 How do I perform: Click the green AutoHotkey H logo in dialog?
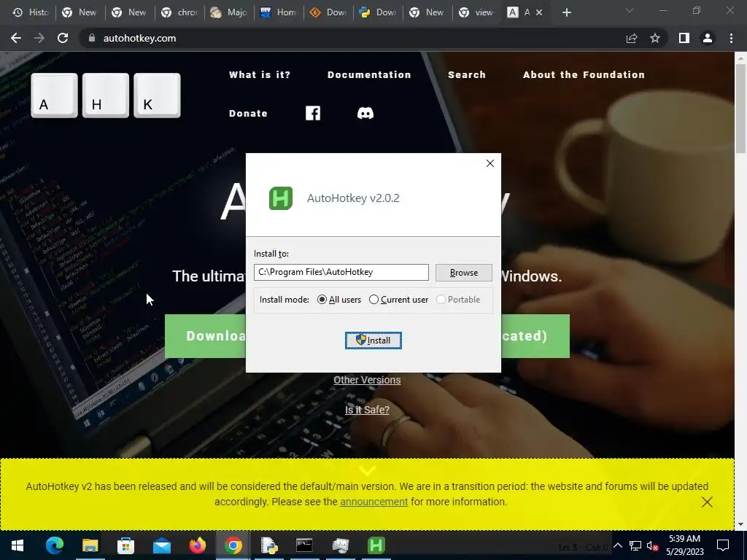coord(281,198)
